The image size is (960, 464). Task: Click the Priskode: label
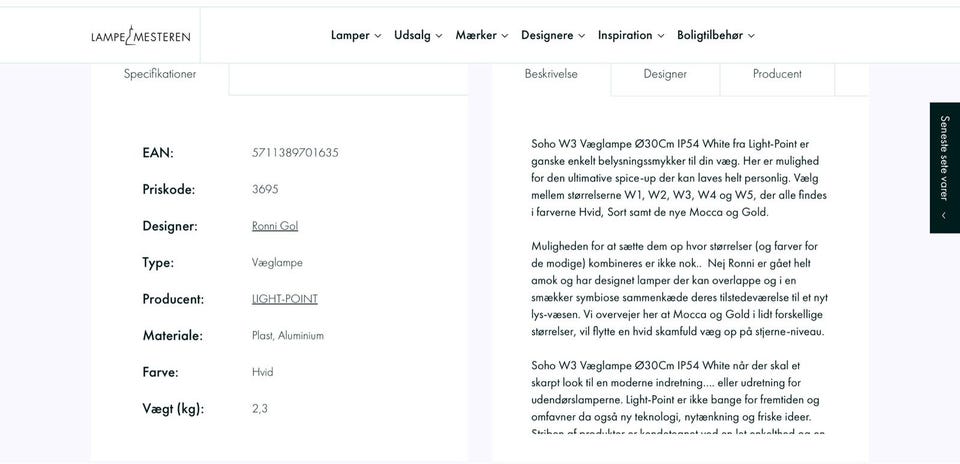coord(168,189)
